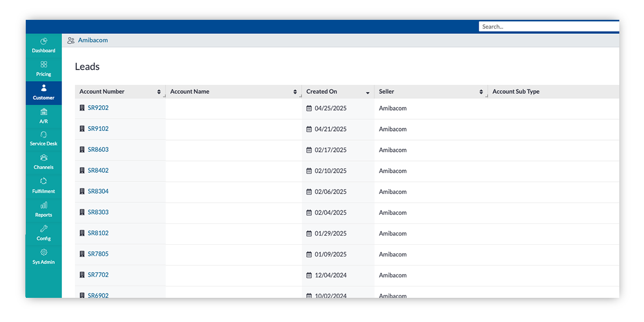Click calendar icon beside 12/04/2024
This screenshot has height=322, width=644.
pyautogui.click(x=309, y=276)
